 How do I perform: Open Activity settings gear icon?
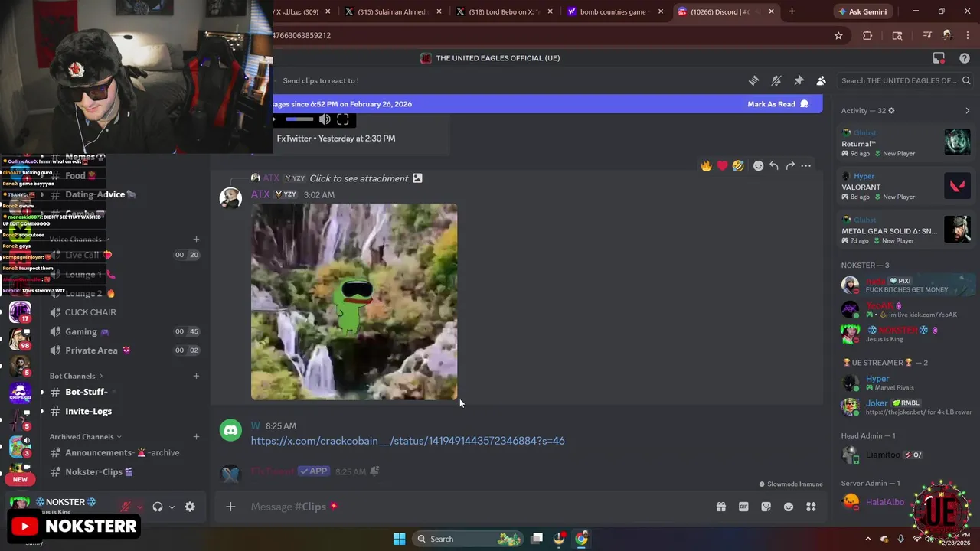(x=891, y=111)
